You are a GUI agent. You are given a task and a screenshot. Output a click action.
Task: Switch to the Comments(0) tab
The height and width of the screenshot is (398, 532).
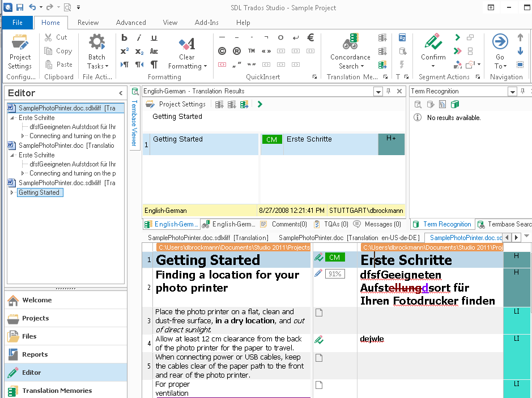tap(284, 224)
